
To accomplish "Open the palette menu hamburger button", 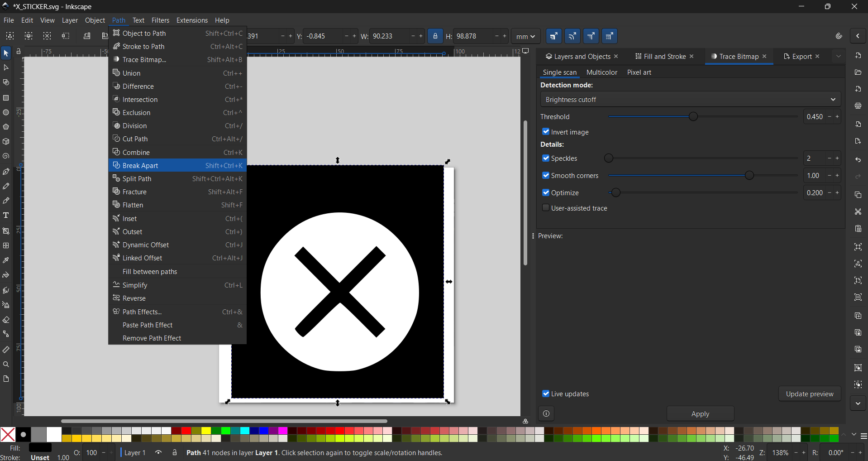I will point(863,436).
